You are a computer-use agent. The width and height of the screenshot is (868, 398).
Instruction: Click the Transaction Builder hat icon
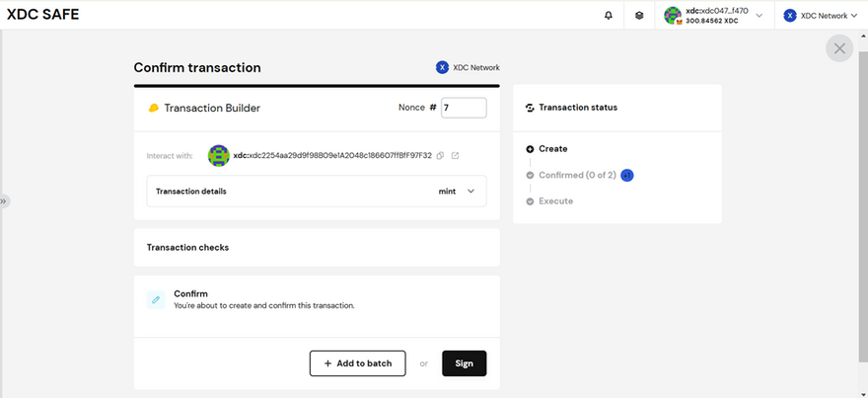(153, 108)
